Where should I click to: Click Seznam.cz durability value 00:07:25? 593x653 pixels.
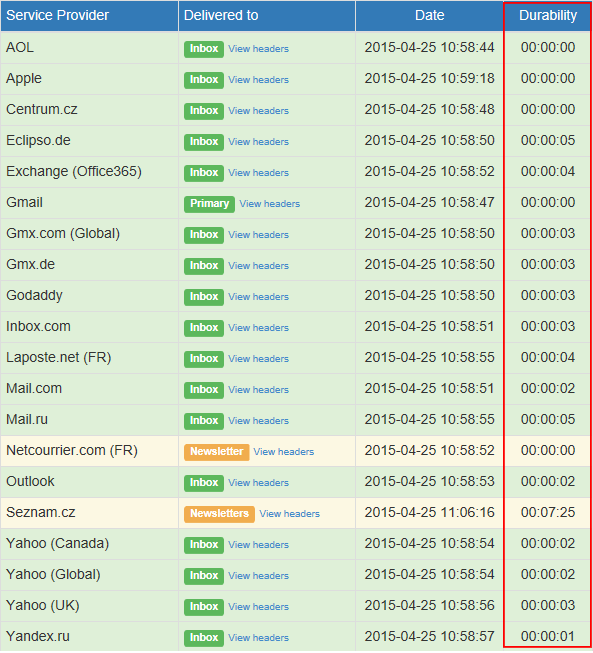pyautogui.click(x=548, y=513)
